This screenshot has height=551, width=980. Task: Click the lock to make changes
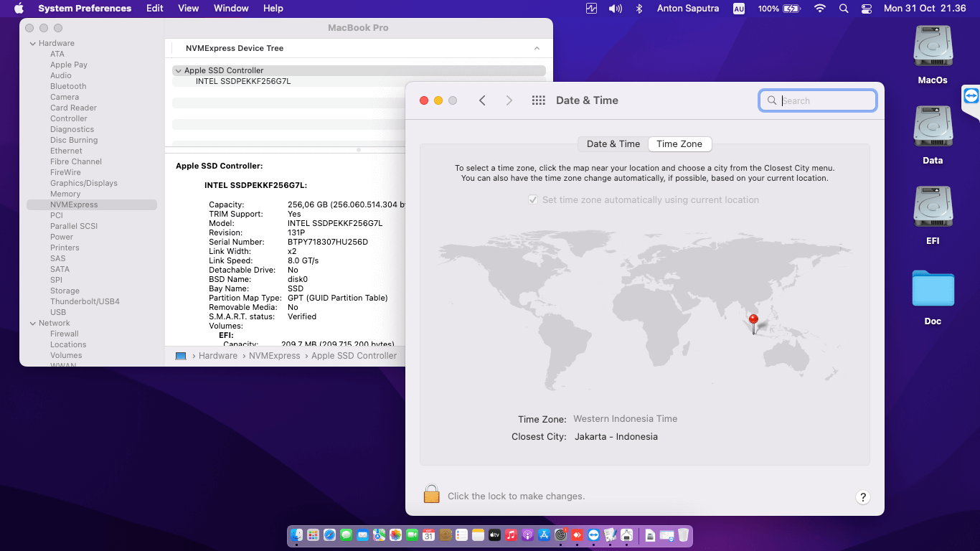(431, 494)
